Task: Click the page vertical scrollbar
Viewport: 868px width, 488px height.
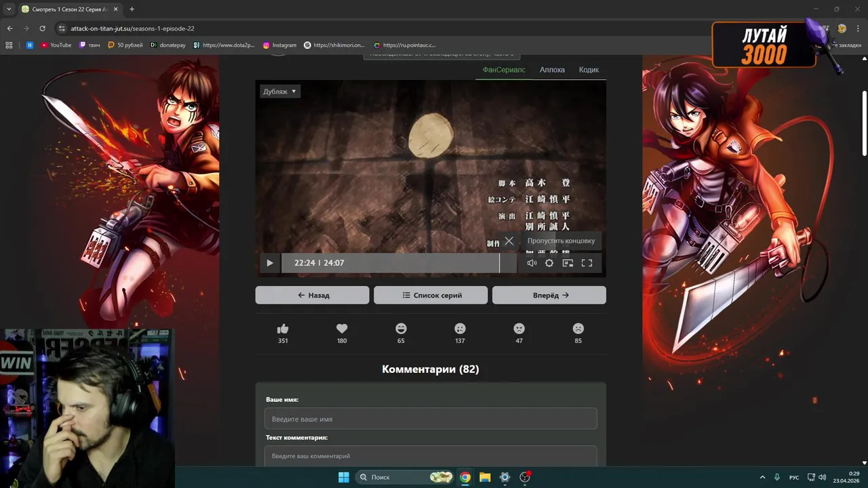Action: (x=865, y=122)
